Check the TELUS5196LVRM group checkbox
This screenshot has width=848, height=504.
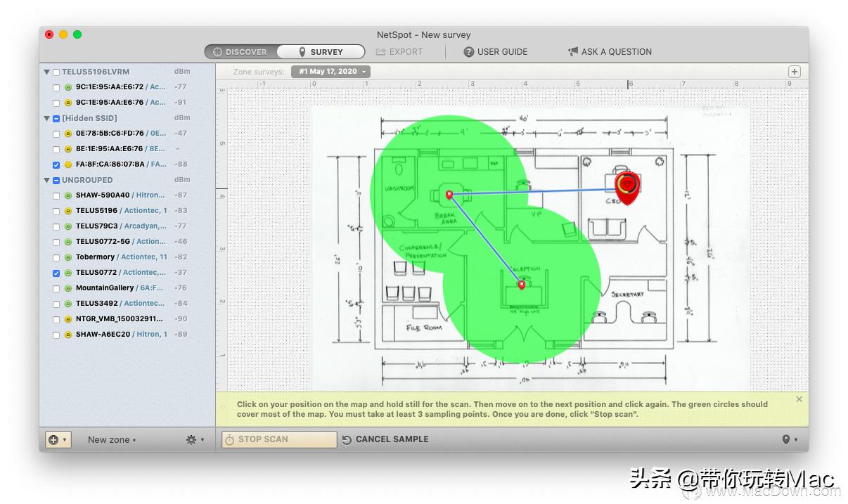(x=56, y=72)
